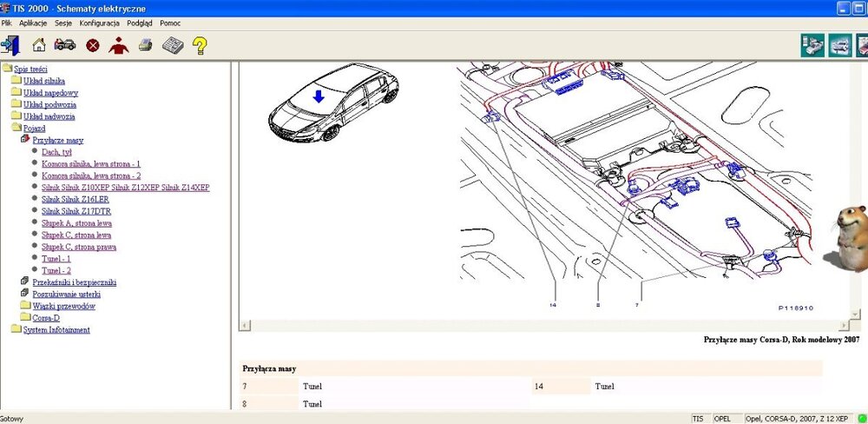Screen dimensions: 868x424
Task: Open the Tunel - 1 link
Action: pyautogui.click(x=56, y=259)
